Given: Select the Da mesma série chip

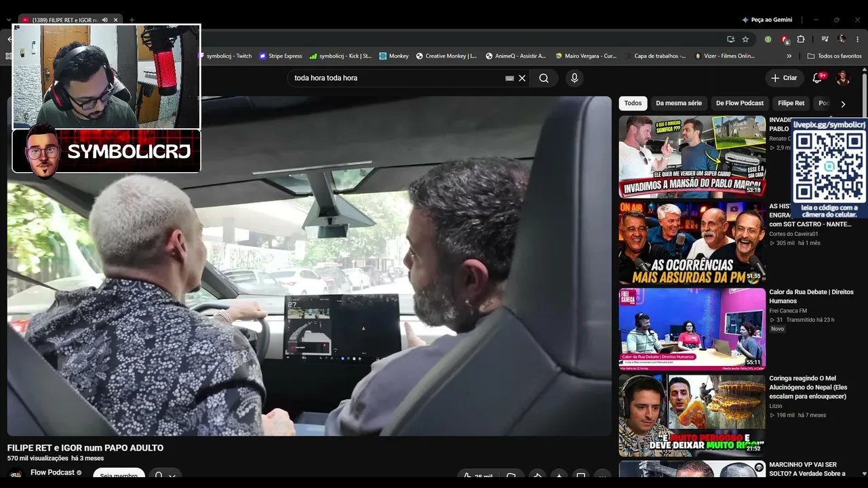Looking at the screenshot, I should pyautogui.click(x=679, y=104).
